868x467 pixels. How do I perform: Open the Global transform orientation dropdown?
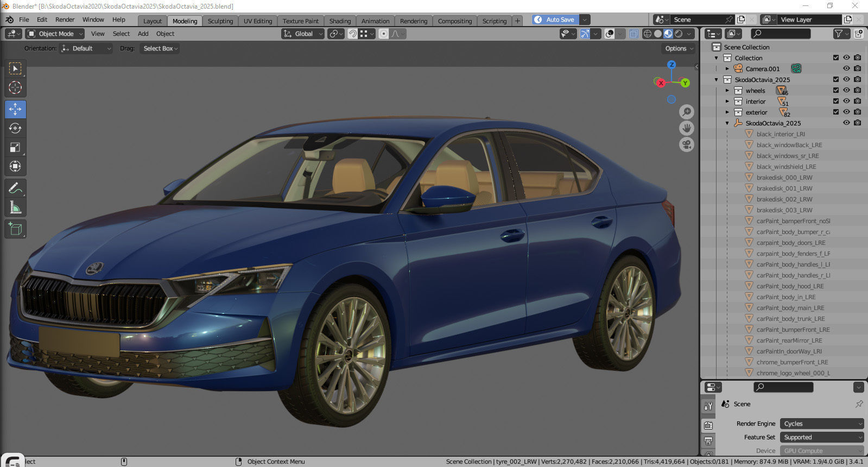303,34
